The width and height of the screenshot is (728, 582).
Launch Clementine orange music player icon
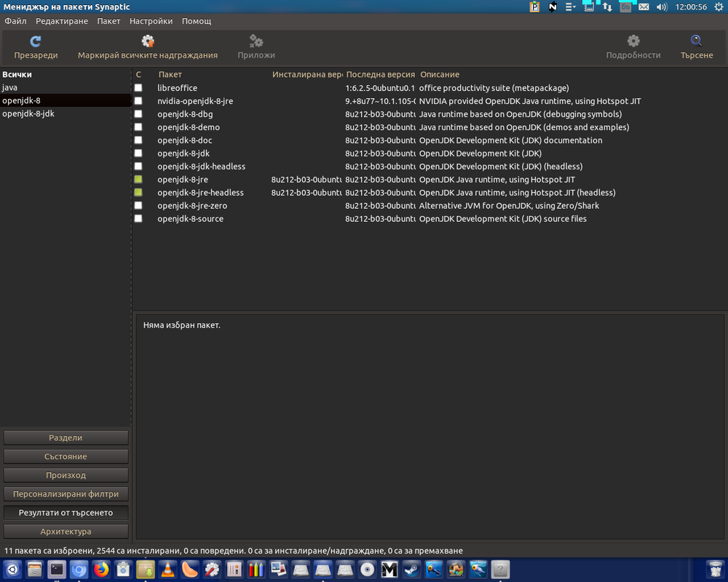(190, 570)
